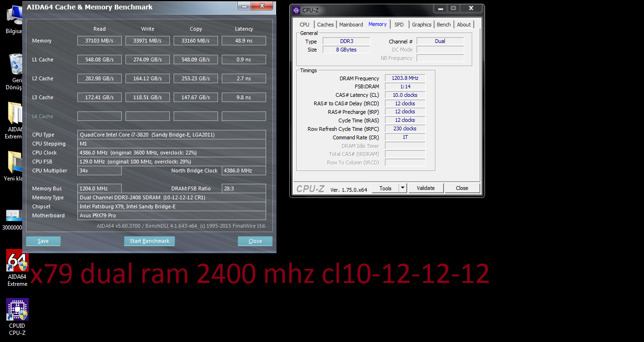Click the Validate button in CPU-Z
Screen dimensions: 644x342
[426, 188]
